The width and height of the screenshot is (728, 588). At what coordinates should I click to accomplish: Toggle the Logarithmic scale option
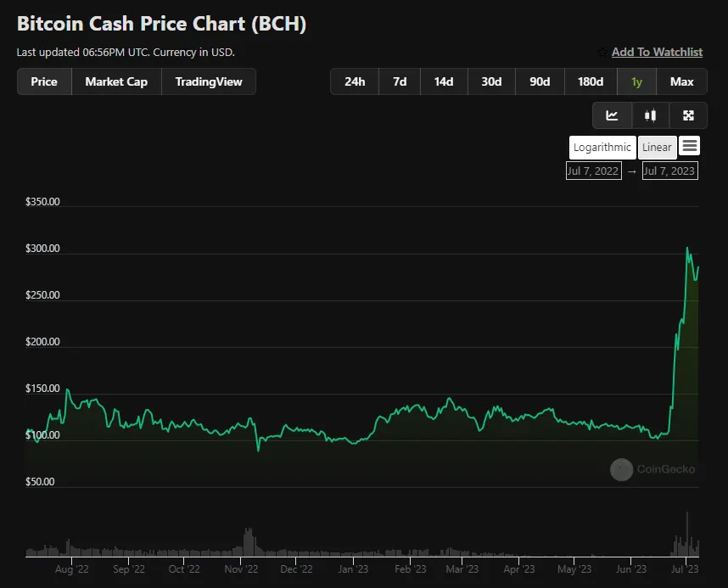pos(602,148)
